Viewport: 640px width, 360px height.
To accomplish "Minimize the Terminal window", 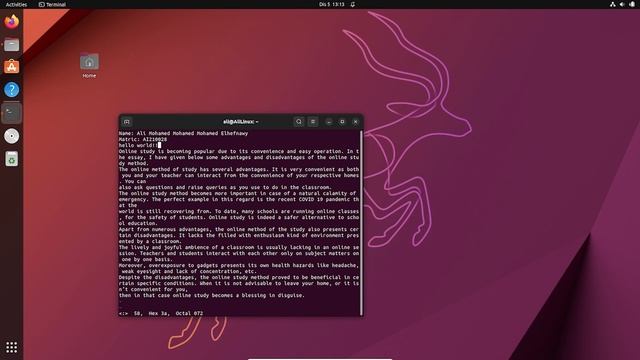I will pyautogui.click(x=329, y=122).
